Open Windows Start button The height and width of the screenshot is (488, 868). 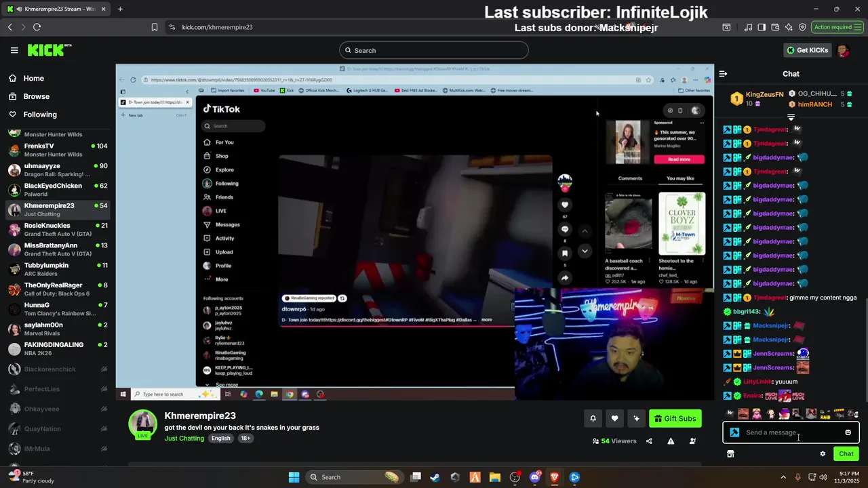coord(294,477)
